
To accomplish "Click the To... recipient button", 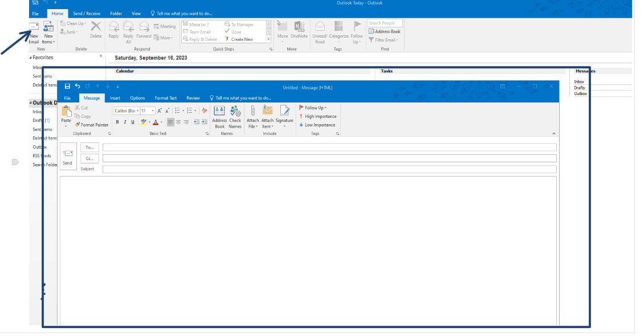I will pos(89,147).
